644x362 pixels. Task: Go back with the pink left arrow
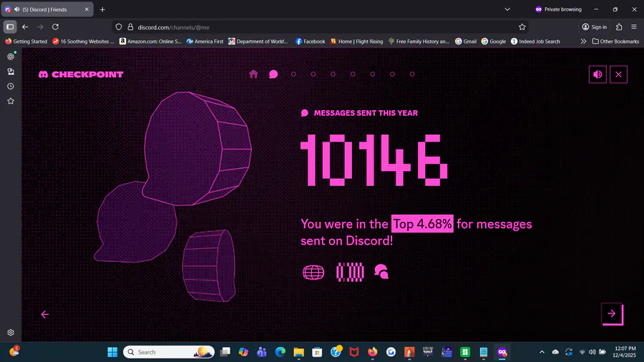pos(45,314)
